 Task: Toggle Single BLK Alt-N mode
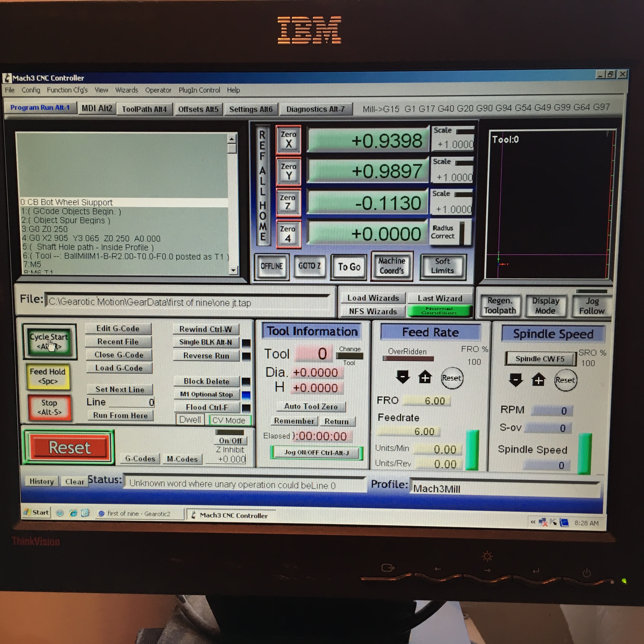[x=206, y=342]
